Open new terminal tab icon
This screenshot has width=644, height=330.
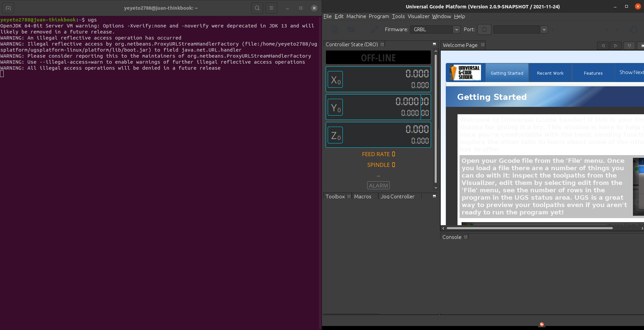coord(8,8)
